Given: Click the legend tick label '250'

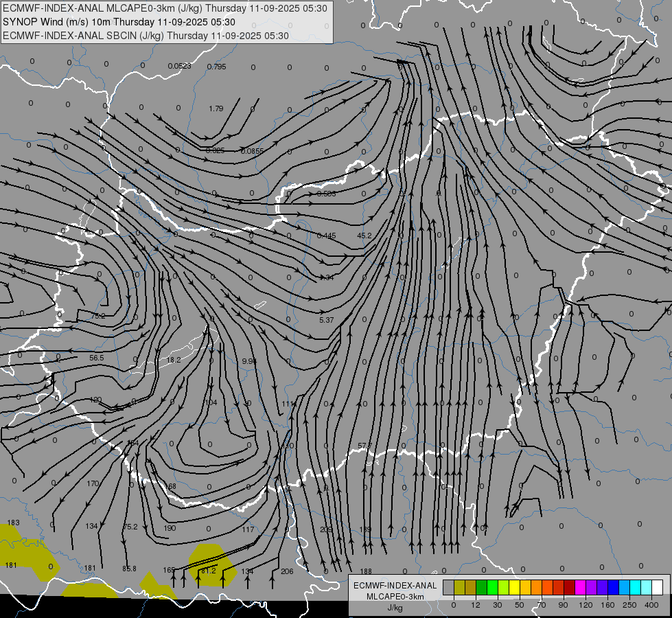Looking at the screenshot, I should click(x=629, y=605).
